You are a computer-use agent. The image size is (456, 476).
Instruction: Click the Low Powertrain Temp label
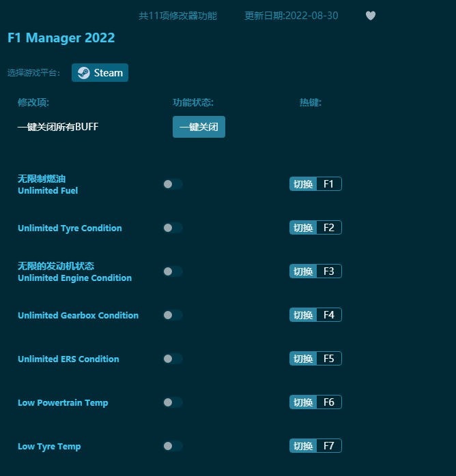click(x=63, y=403)
